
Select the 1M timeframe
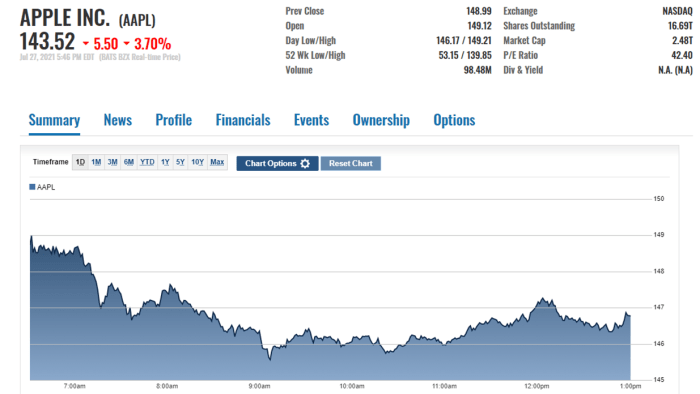click(96, 162)
